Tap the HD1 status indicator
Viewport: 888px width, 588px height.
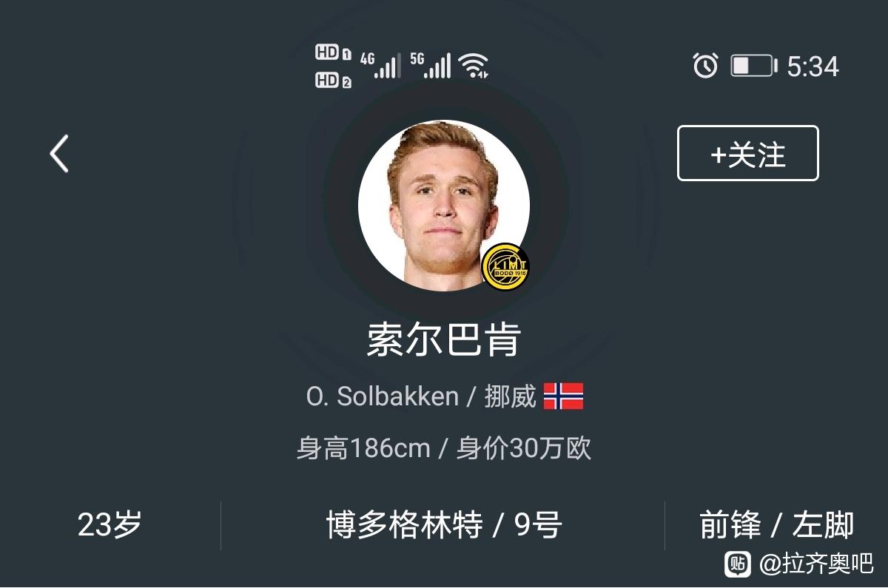click(333, 53)
